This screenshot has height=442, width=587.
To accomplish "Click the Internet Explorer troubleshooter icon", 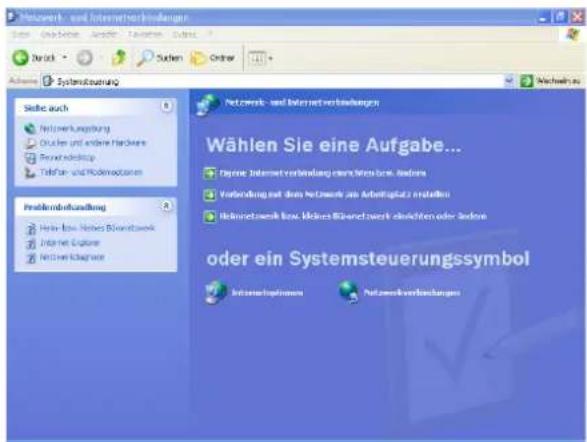I will coord(31,243).
